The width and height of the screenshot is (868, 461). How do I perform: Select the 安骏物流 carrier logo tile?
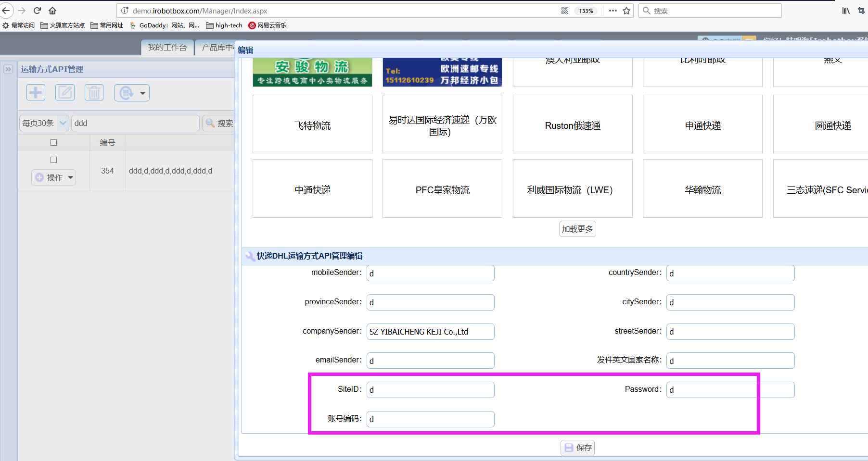pos(312,72)
